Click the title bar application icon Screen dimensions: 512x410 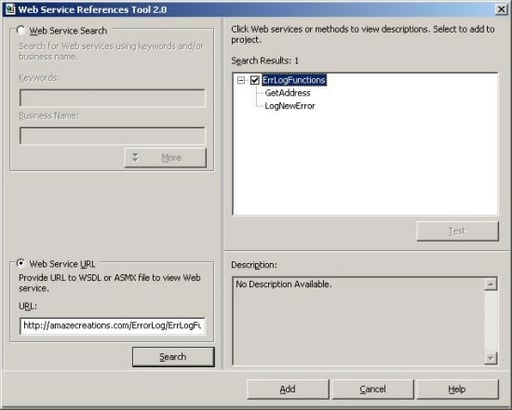pos(10,9)
